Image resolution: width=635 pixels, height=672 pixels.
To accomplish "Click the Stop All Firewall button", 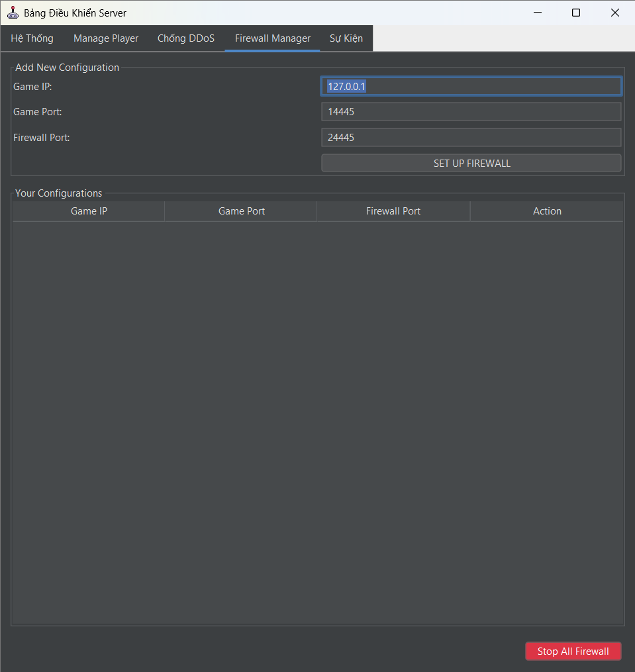I will [573, 651].
